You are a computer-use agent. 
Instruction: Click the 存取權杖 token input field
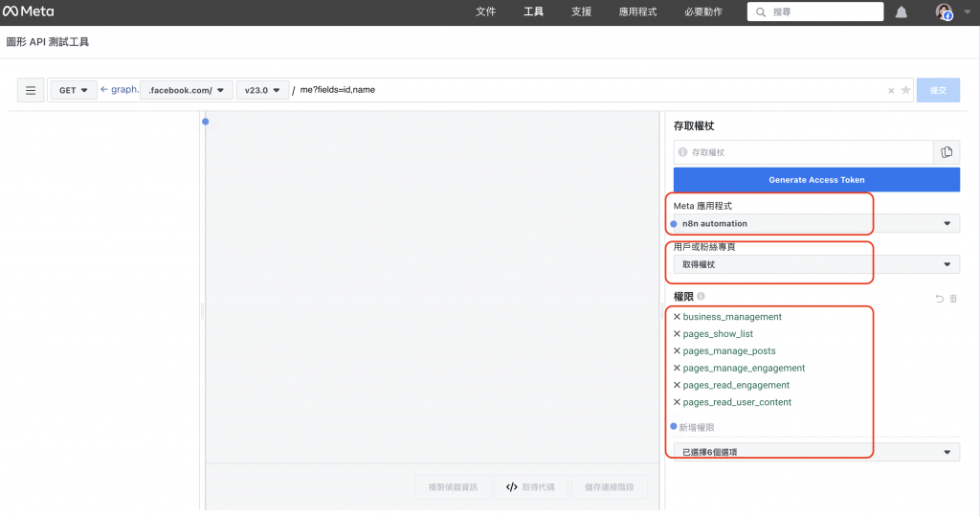coord(803,152)
